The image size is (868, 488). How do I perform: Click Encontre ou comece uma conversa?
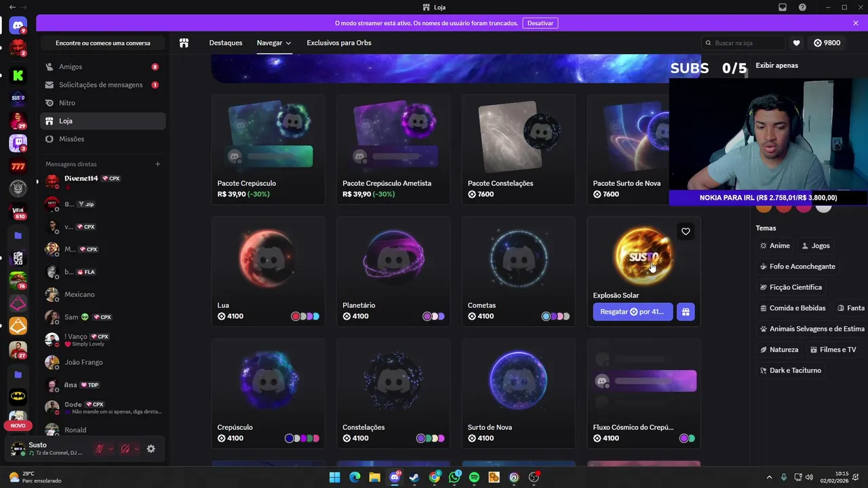[103, 43]
